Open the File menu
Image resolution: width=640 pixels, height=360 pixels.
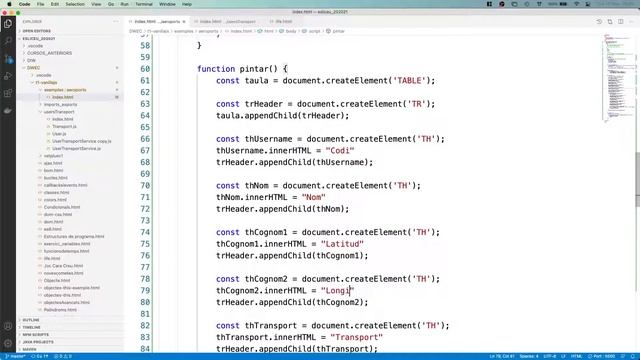(x=40, y=4)
